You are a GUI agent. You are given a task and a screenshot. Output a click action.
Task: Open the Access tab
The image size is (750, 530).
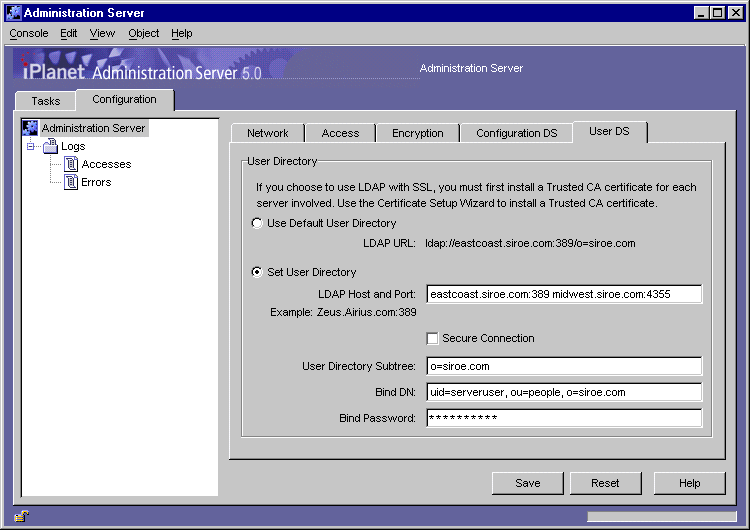(x=340, y=133)
